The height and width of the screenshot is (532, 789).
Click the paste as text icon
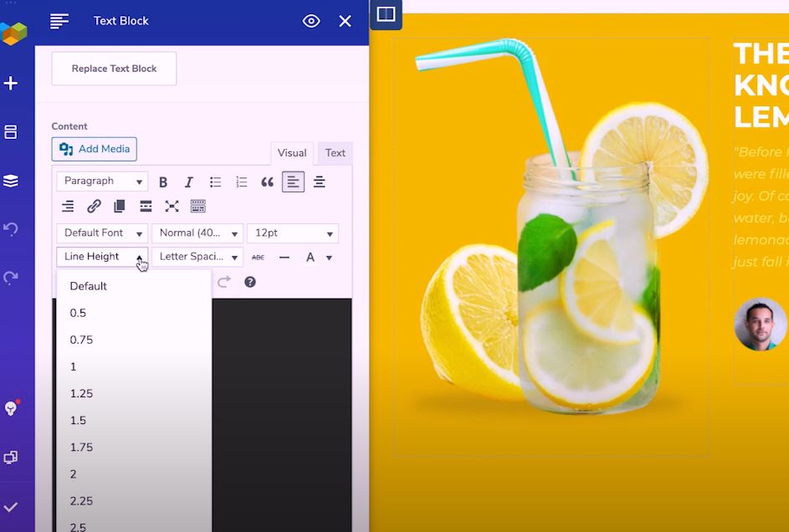point(120,206)
